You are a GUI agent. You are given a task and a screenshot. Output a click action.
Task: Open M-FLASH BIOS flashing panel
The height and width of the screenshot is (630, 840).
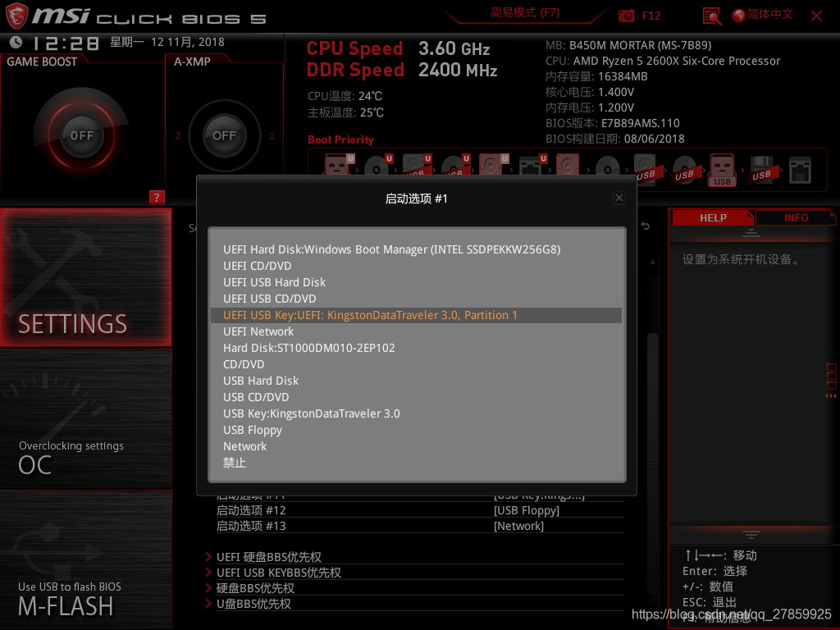[x=85, y=559]
